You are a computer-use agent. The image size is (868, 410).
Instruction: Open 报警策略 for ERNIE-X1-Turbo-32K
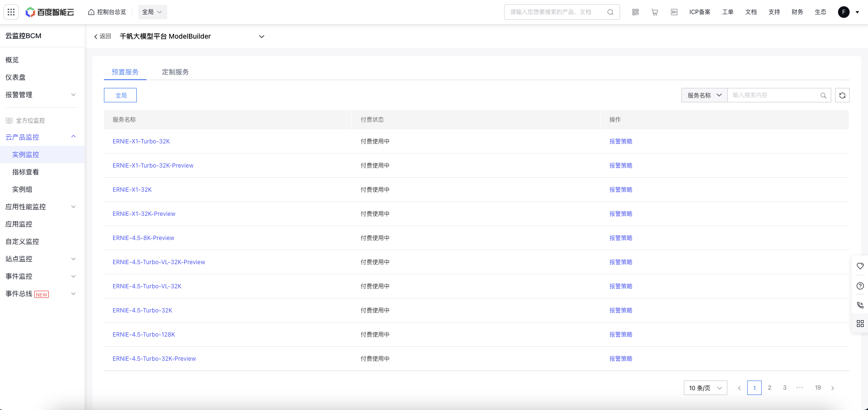(621, 141)
